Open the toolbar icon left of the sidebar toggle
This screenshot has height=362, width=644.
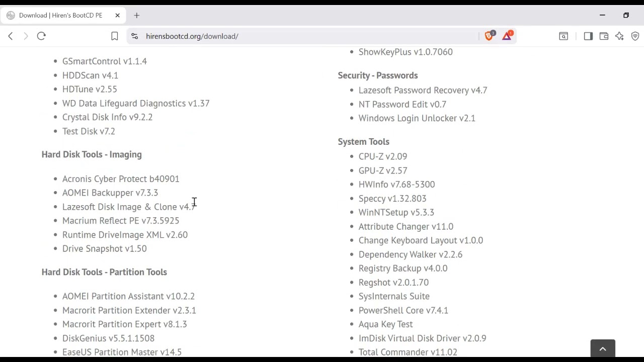pyautogui.click(x=563, y=36)
